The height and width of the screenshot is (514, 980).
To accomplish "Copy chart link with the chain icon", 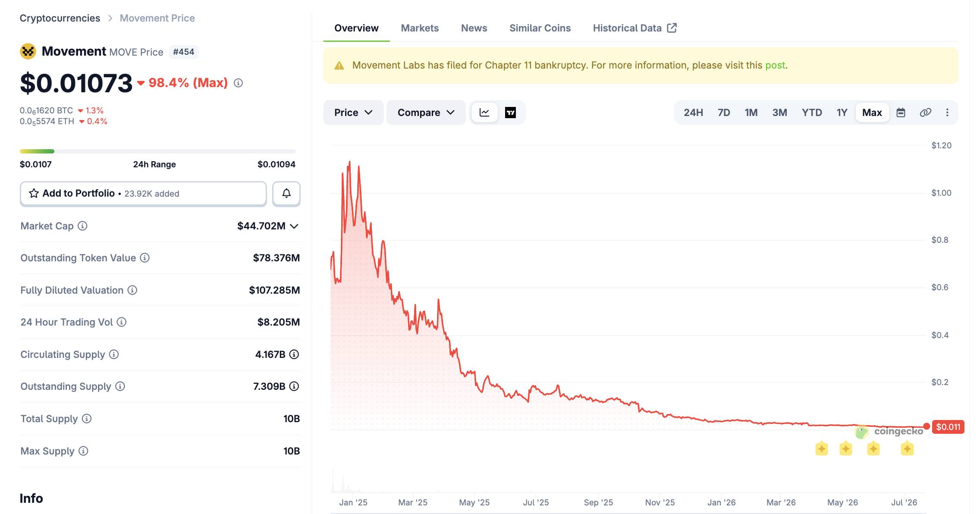I will tap(926, 113).
